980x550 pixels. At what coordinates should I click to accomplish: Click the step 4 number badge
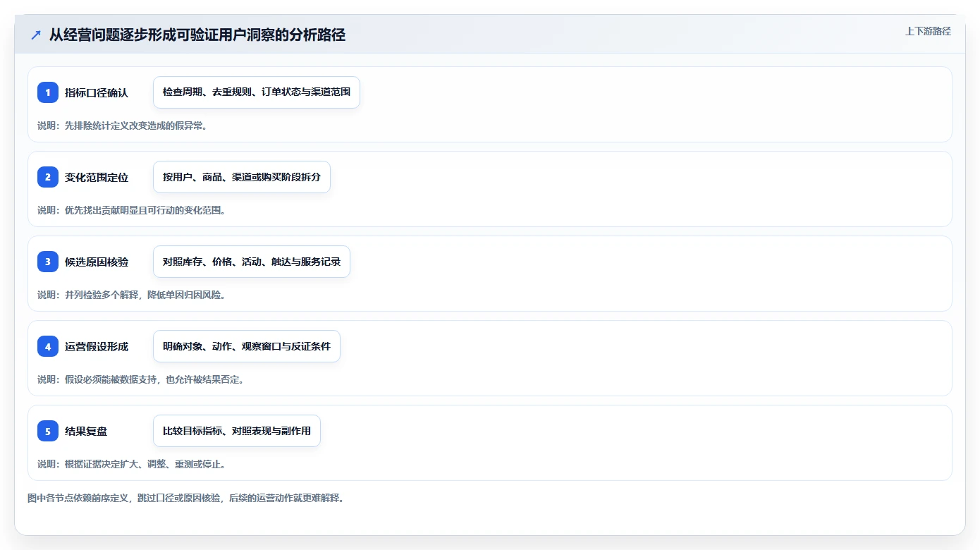pos(48,346)
